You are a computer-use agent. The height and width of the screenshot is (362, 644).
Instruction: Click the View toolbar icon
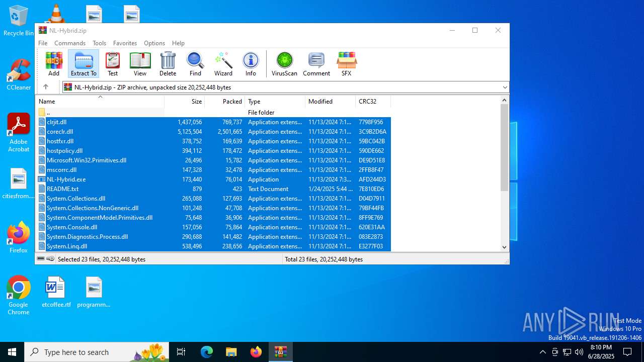click(x=140, y=64)
